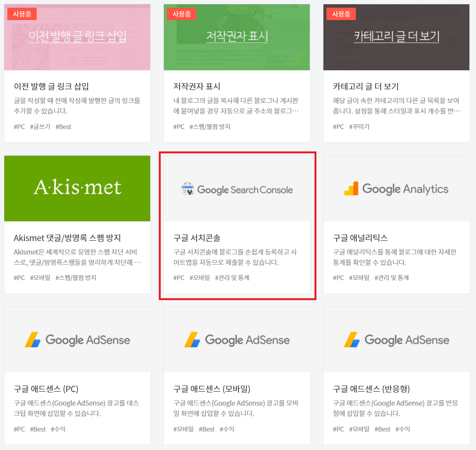This screenshot has width=476, height=450.
Task: Click the 애드센스 (반응형) description text
Action: tap(396, 408)
